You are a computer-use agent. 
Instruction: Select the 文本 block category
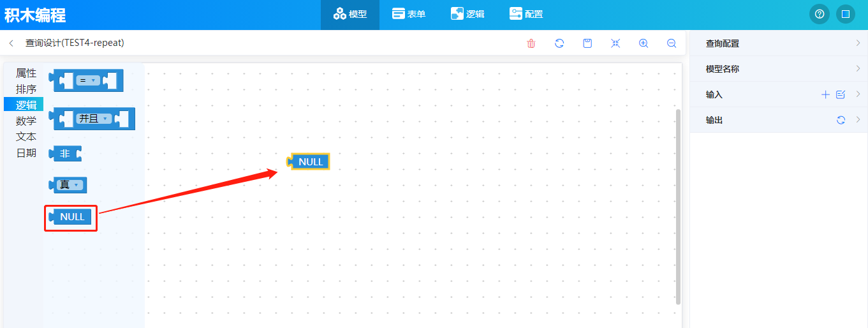tap(26, 137)
